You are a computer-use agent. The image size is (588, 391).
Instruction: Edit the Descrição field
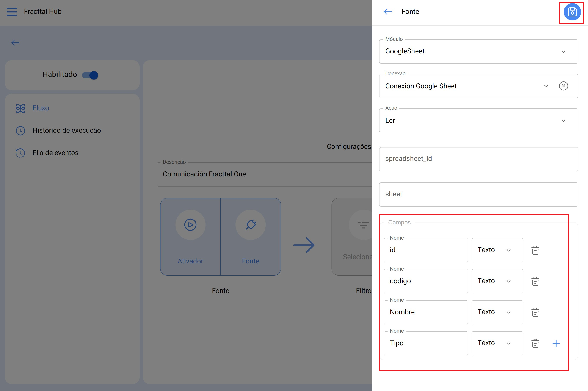[265, 174]
